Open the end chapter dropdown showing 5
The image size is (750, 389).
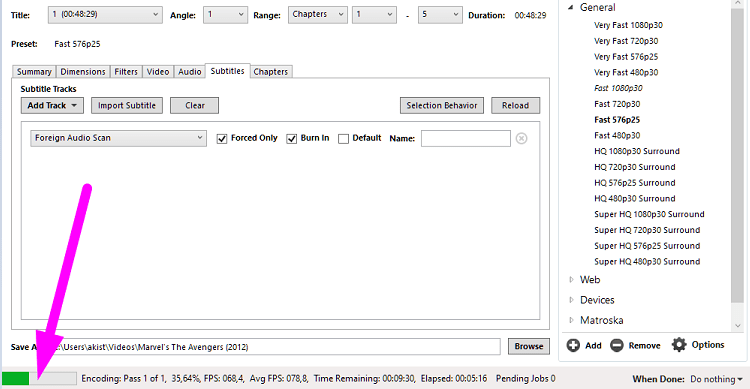[x=440, y=15]
